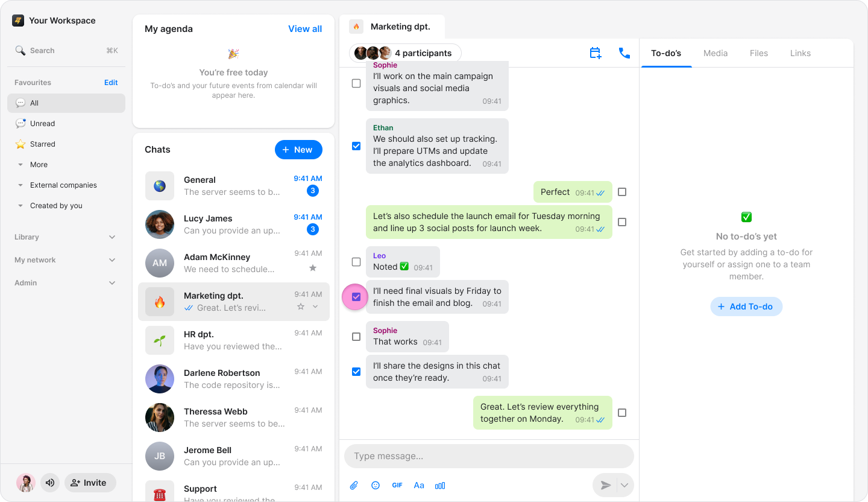Click Edit next to Favourites
The width and height of the screenshot is (868, 502).
point(111,83)
